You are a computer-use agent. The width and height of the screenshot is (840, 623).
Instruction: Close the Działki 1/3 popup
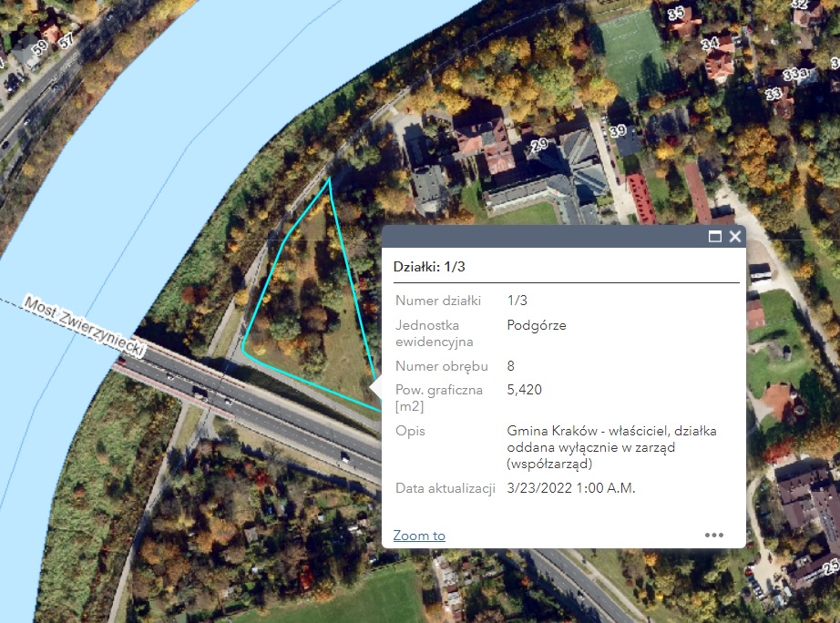[735, 237]
